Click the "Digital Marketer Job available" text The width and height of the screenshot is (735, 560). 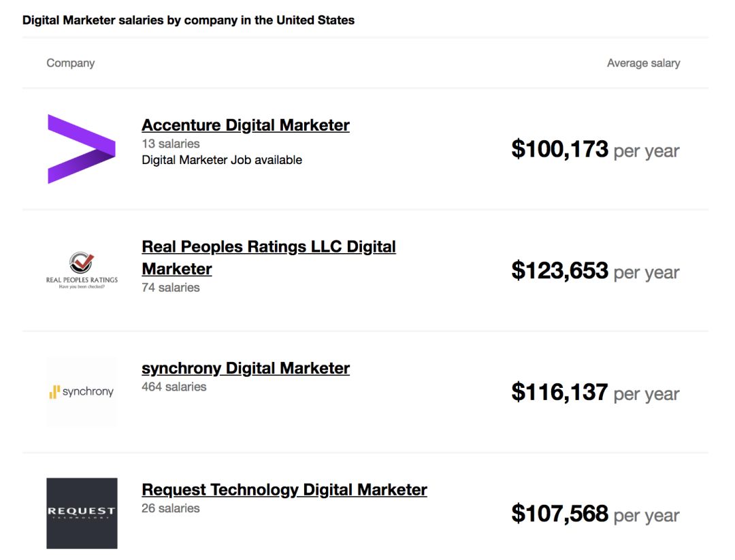tap(221, 160)
